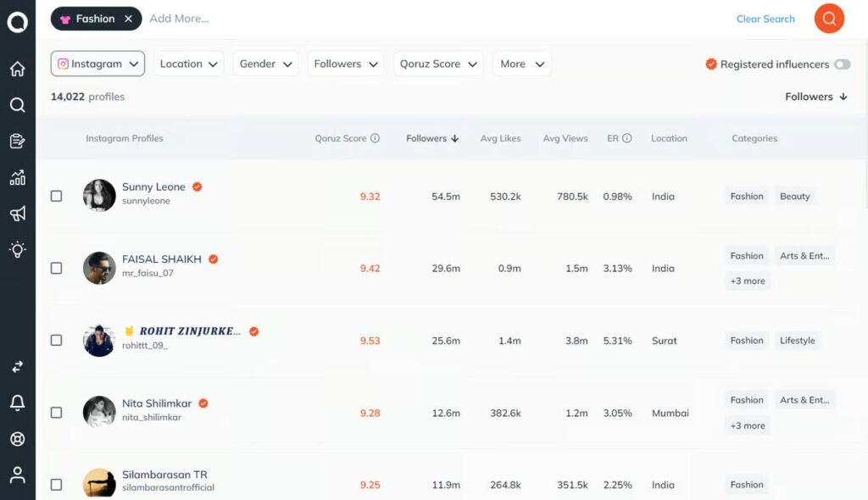
Task: Open the Qoruz Score filter dropdown
Action: pos(438,64)
